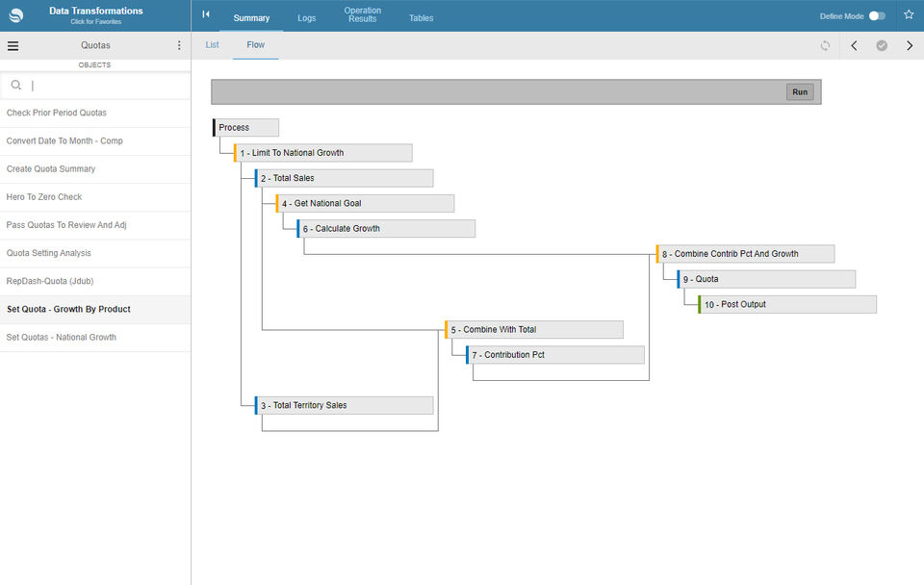This screenshot has width=924, height=585.
Task: Open the hamburger menu beside Quotas
Action: (13, 46)
